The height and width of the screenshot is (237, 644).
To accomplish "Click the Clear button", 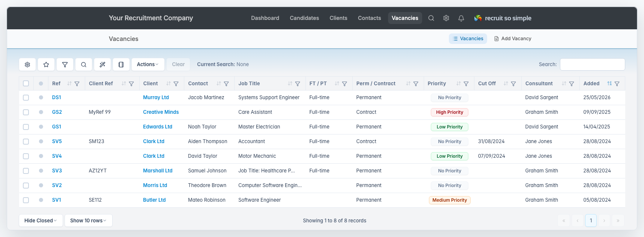I will [178, 65].
